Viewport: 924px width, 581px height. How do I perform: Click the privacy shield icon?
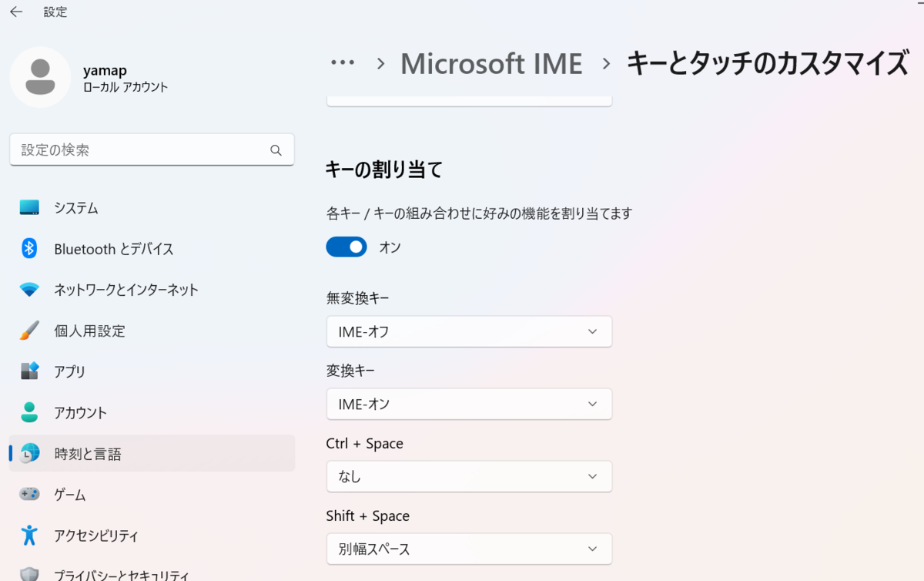pos(29,574)
